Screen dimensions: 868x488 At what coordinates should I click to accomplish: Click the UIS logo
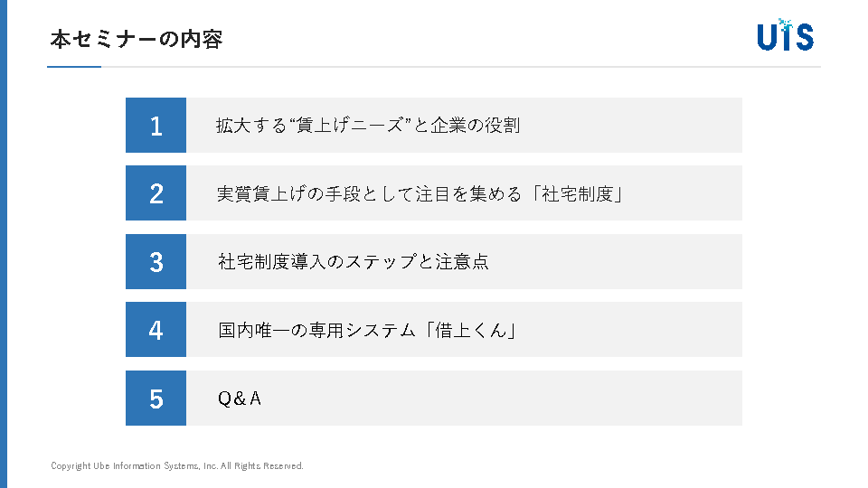point(785,35)
